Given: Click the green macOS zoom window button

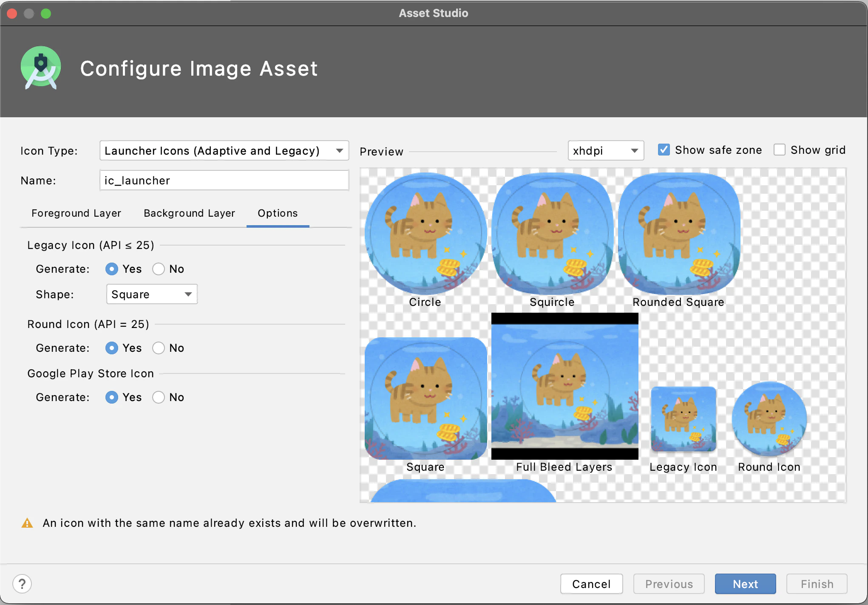Looking at the screenshot, I should tap(46, 14).
